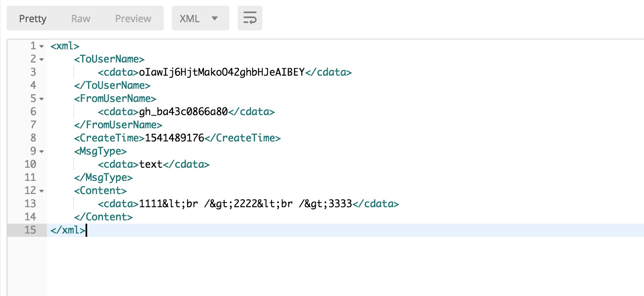The image size is (644, 296).
Task: Click line number 6 in gutter
Action: (33, 112)
